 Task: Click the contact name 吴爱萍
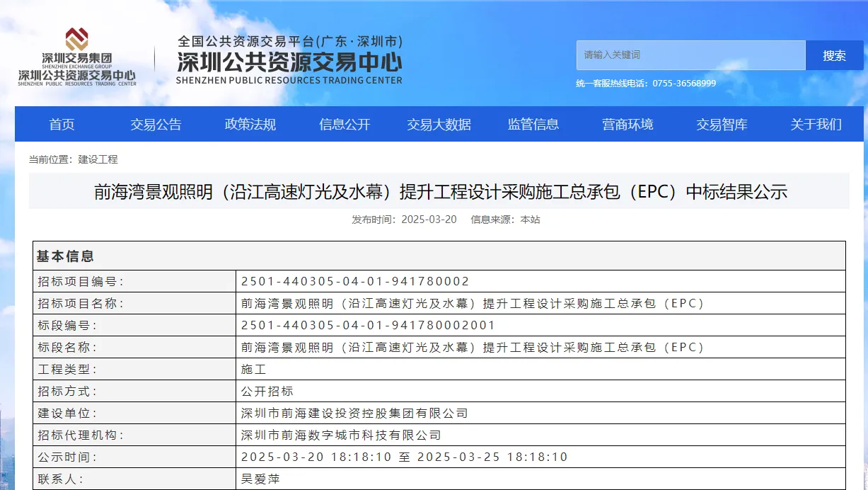tap(260, 479)
